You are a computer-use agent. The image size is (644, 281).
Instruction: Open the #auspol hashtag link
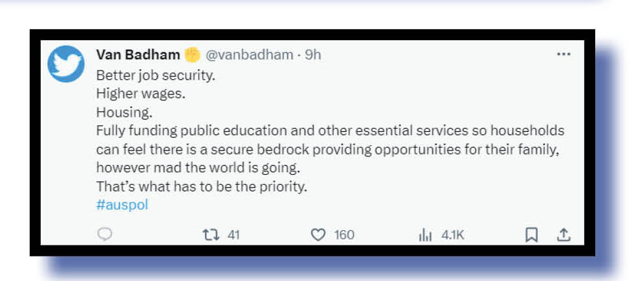122,204
